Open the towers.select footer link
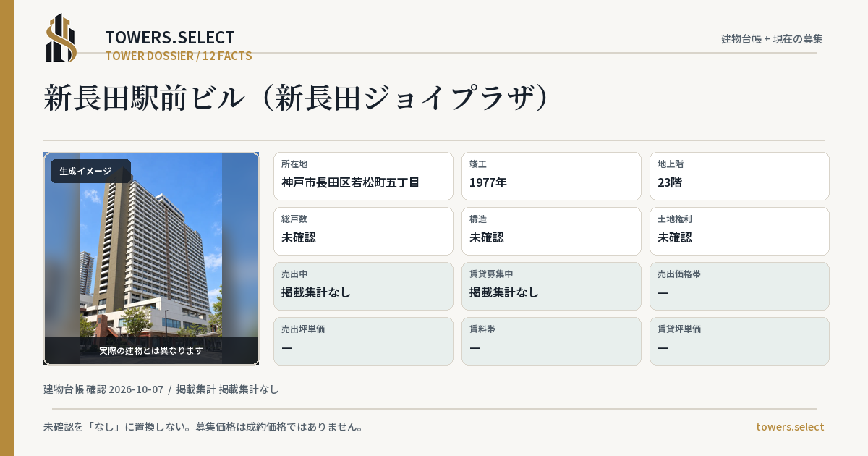Image resolution: width=868 pixels, height=456 pixels. pos(790,427)
